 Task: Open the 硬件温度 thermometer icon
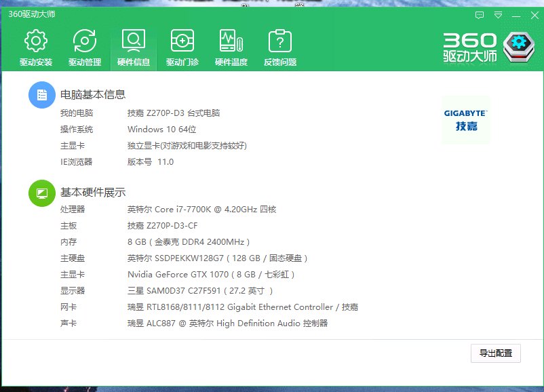click(x=231, y=41)
